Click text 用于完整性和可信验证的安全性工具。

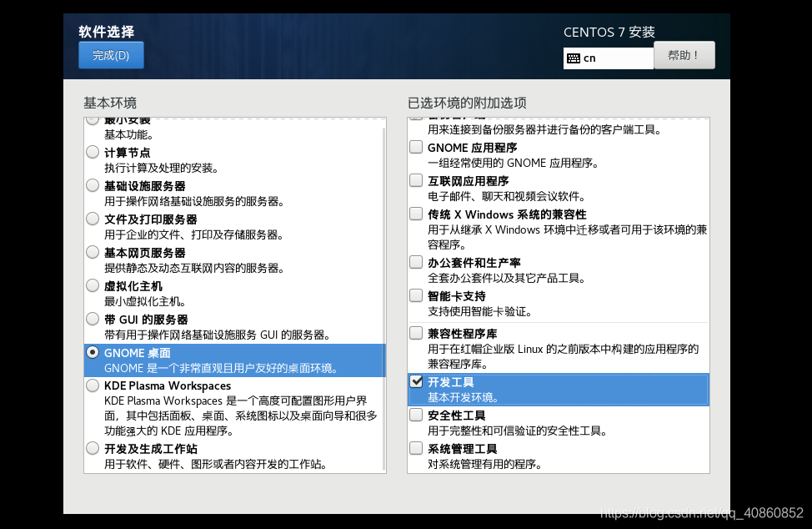pyautogui.click(x=518, y=431)
